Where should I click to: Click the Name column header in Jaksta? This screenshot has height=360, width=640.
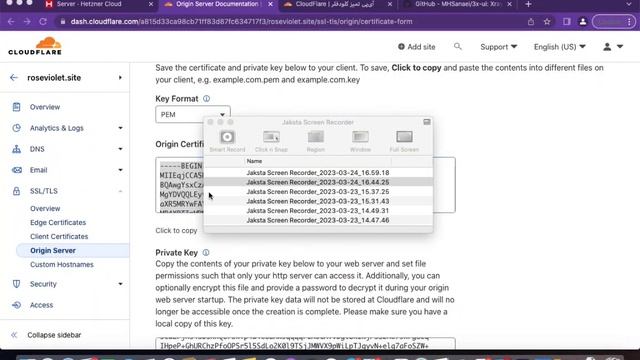tap(254, 161)
